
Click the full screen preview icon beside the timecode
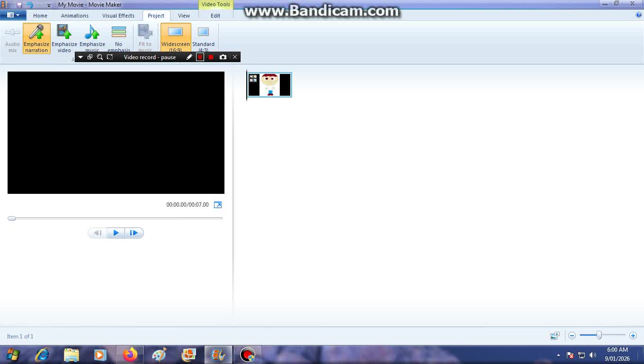point(218,205)
